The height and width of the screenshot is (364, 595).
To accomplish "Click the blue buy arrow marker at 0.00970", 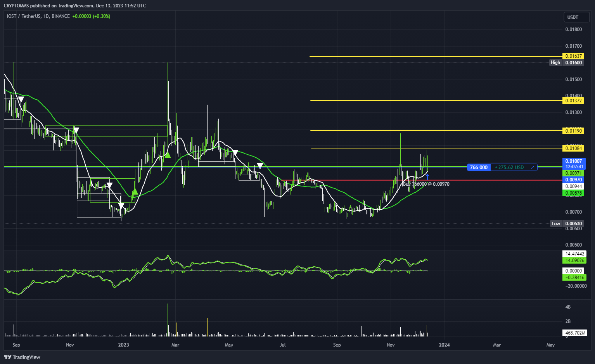I will pos(427,177).
